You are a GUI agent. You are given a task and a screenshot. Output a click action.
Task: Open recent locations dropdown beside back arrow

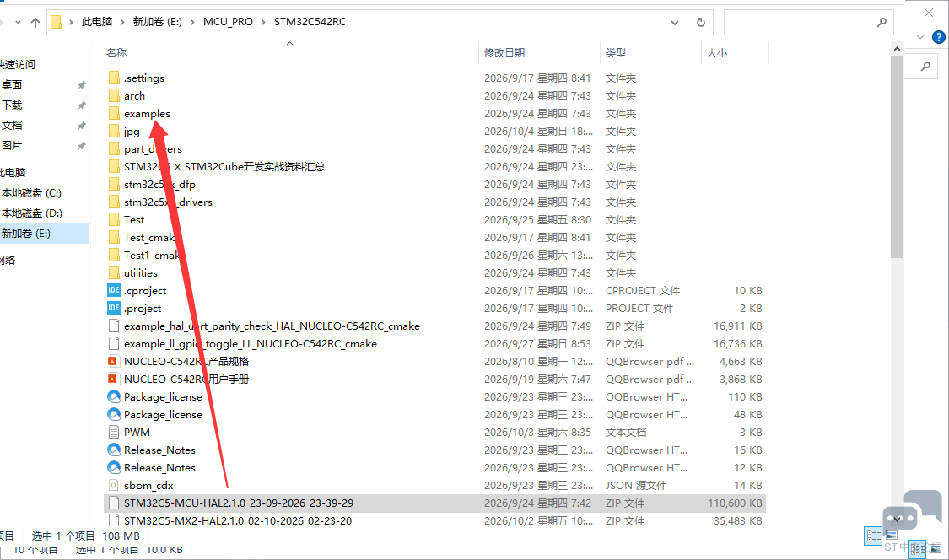[x=19, y=23]
